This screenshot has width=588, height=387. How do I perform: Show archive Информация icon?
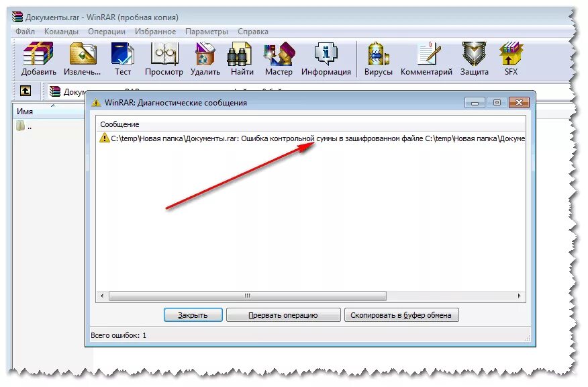[x=326, y=58]
